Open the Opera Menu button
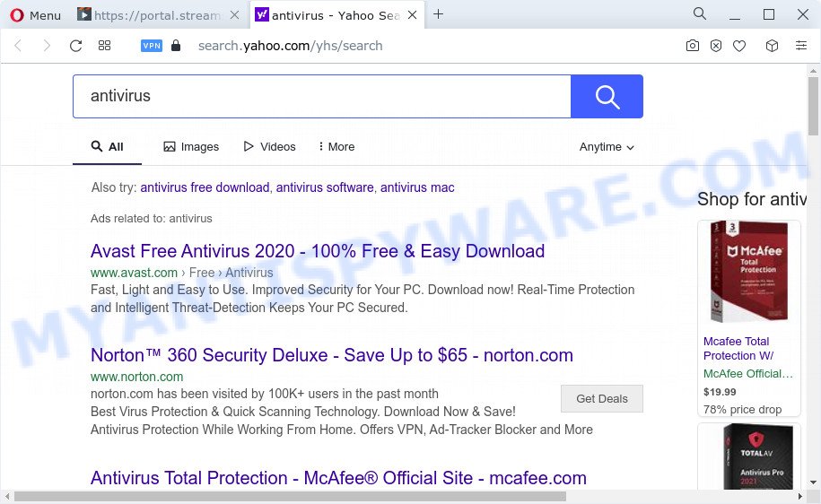 pyautogui.click(x=35, y=15)
